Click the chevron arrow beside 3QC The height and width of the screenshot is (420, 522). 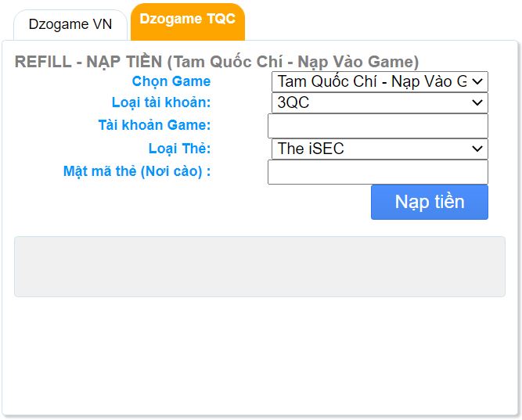coord(477,102)
